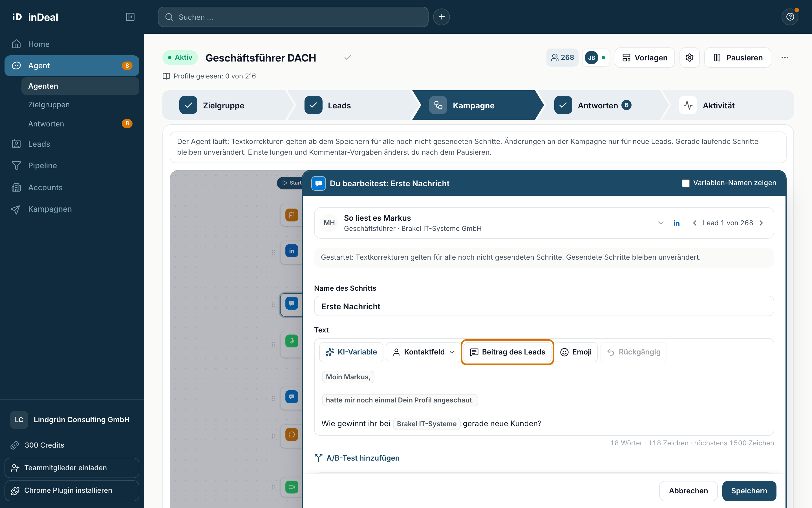Expand the lead preview chevron for Markus
Viewport: 812px width, 508px height.
[661, 223]
